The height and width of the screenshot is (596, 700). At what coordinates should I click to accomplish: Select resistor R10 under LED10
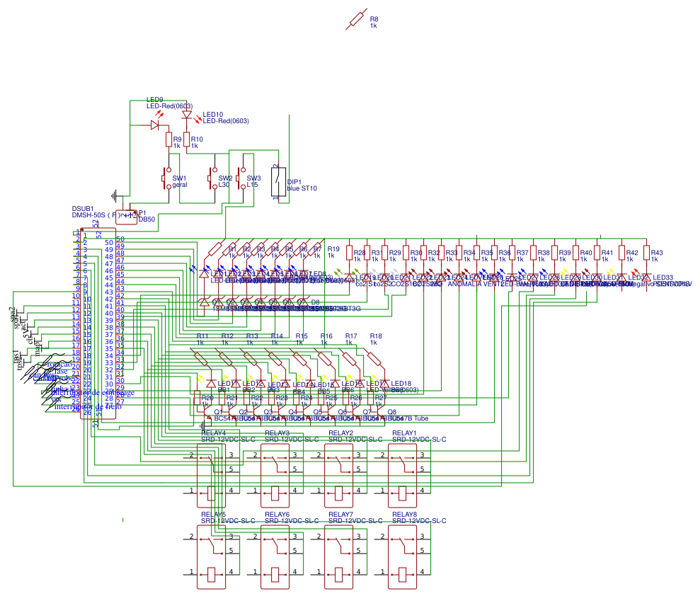click(x=187, y=140)
